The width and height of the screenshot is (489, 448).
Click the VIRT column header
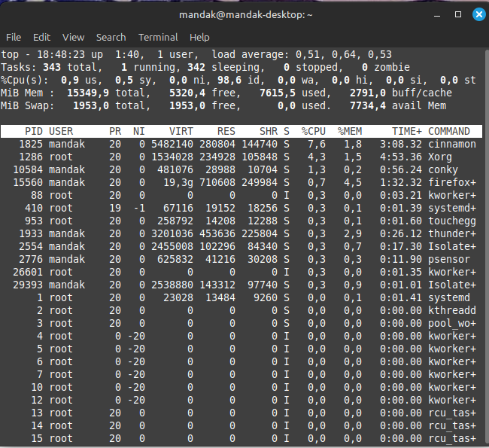181,132
